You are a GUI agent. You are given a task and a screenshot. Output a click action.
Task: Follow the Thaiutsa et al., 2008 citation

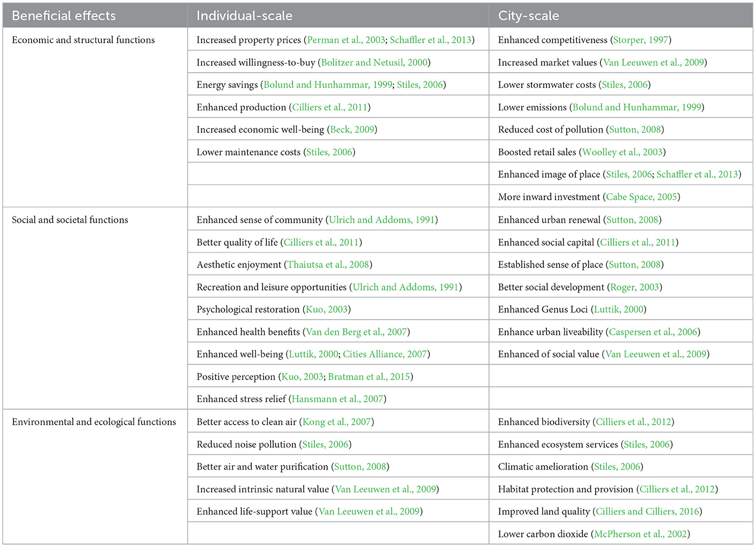coord(328,265)
